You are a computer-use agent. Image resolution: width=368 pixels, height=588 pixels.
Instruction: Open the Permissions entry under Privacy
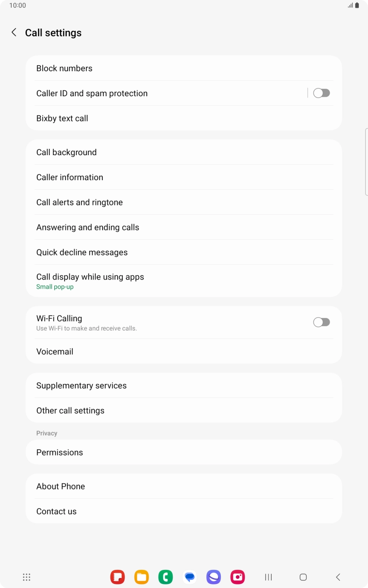tap(184, 452)
